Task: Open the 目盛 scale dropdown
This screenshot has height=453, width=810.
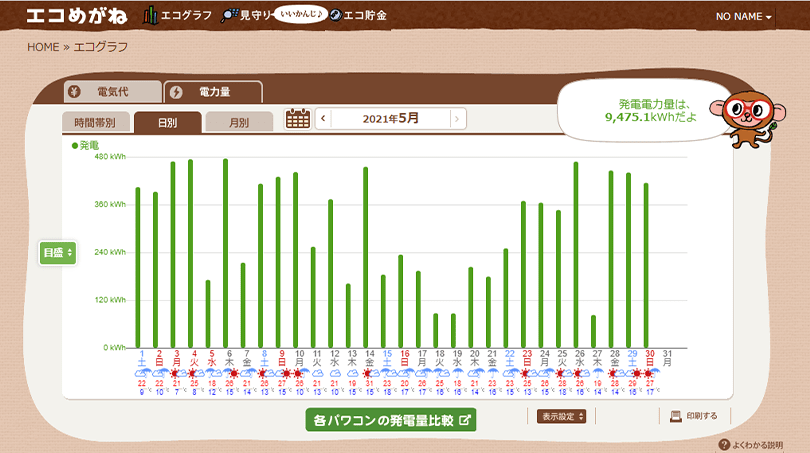Action: (x=57, y=253)
